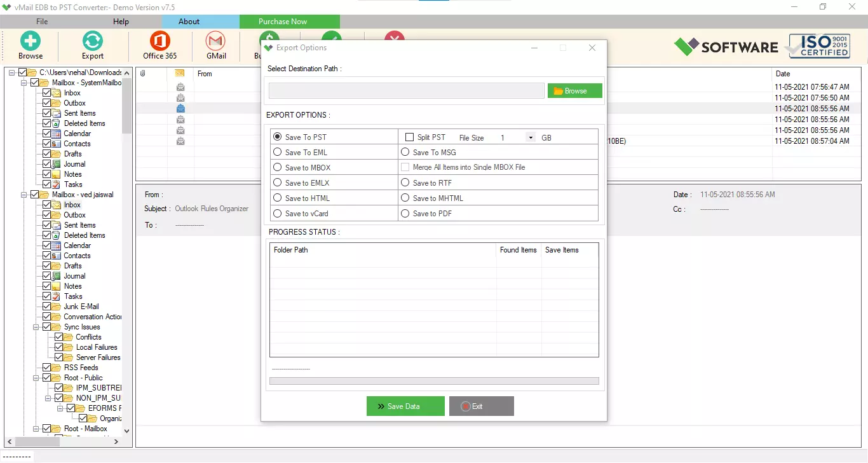Click the export progress bar
The width and height of the screenshot is (868, 463).
pos(434,380)
